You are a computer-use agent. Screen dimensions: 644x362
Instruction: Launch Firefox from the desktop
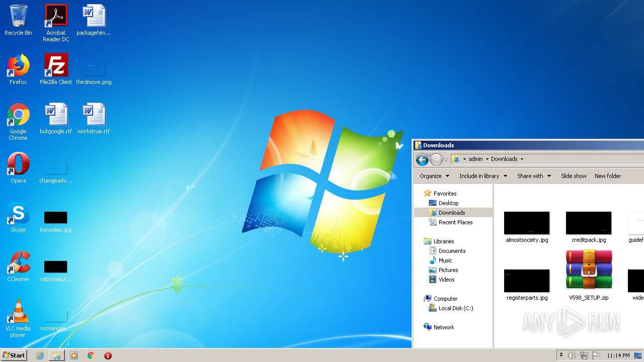pyautogui.click(x=18, y=69)
